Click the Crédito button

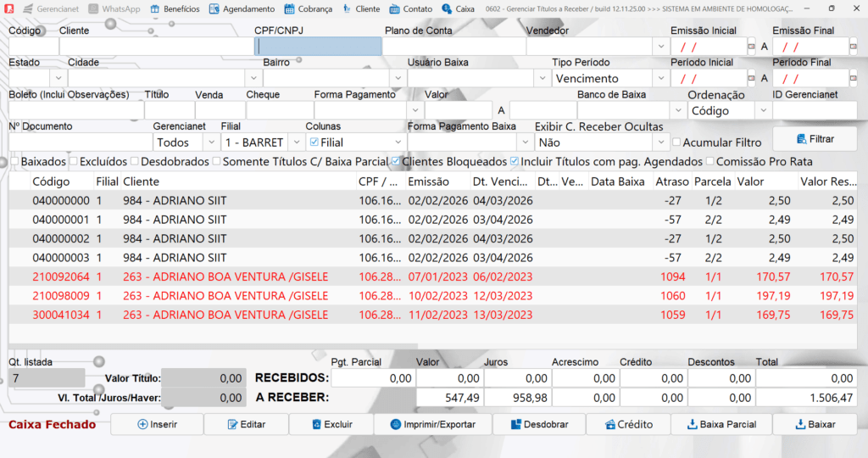(627, 424)
